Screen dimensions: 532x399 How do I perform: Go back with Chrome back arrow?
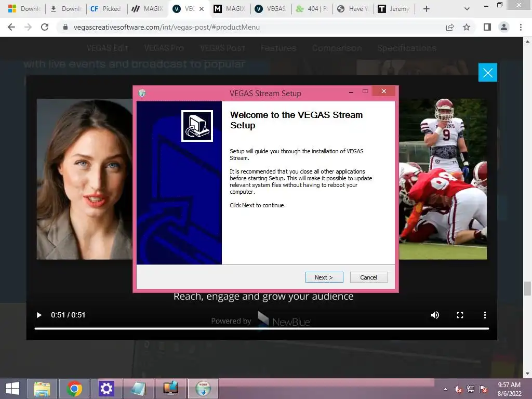[x=11, y=27]
